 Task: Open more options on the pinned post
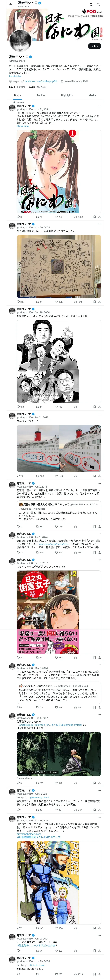(x=100, y=106)
